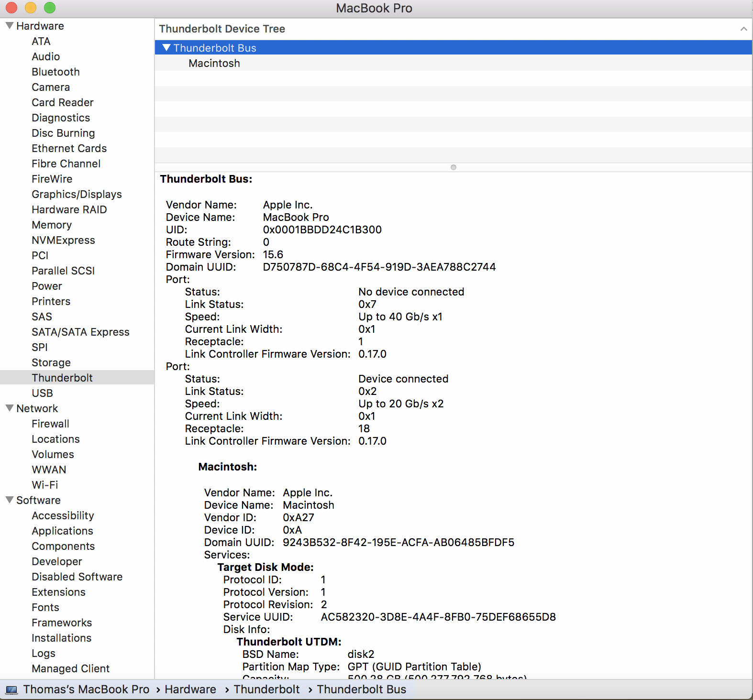Select Hardware RAID entry
753x700 pixels.
69,209
